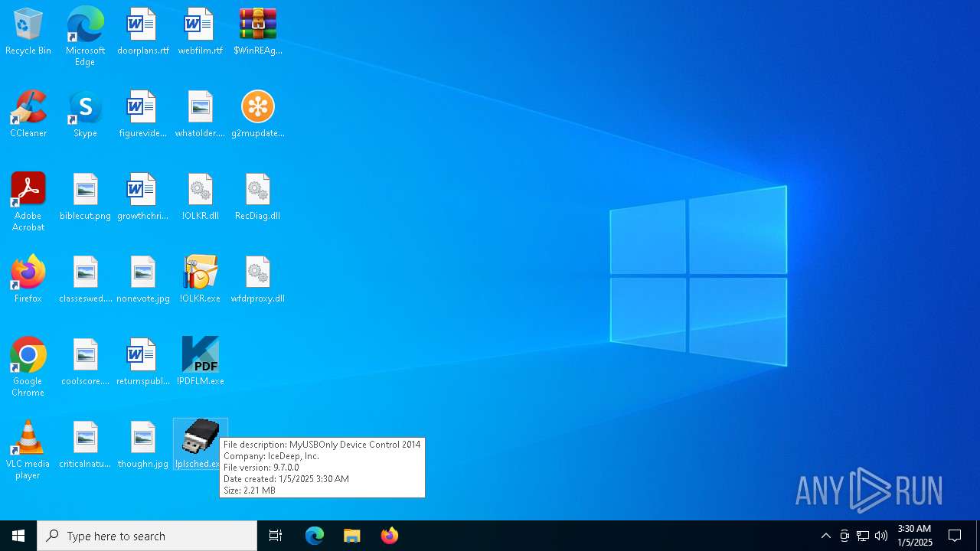Select the biblecut.png image file
Image resolution: width=980 pixels, height=551 pixels.
85,197
